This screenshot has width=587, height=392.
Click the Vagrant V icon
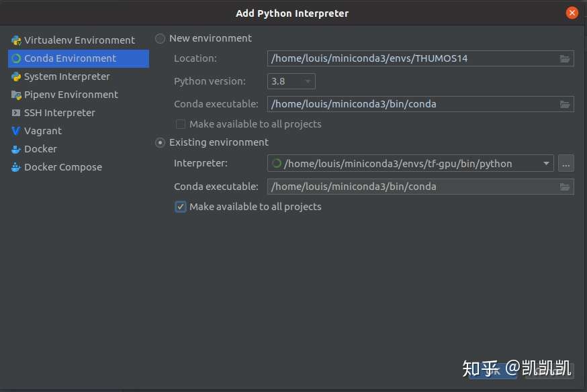click(15, 131)
